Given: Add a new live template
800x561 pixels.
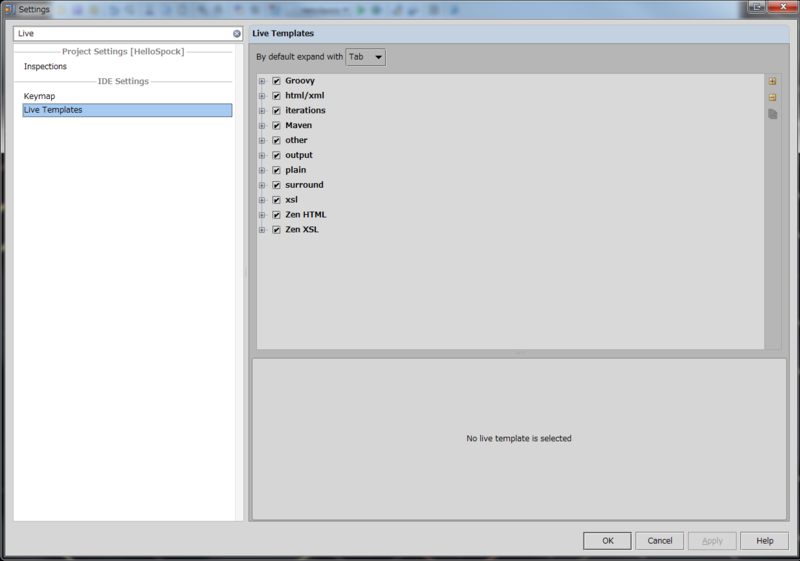Looking at the screenshot, I should [772, 81].
